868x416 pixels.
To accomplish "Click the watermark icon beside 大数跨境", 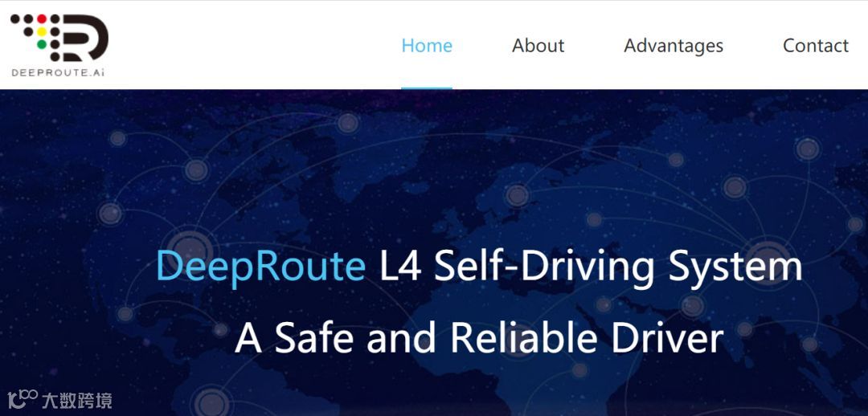I will point(23,399).
